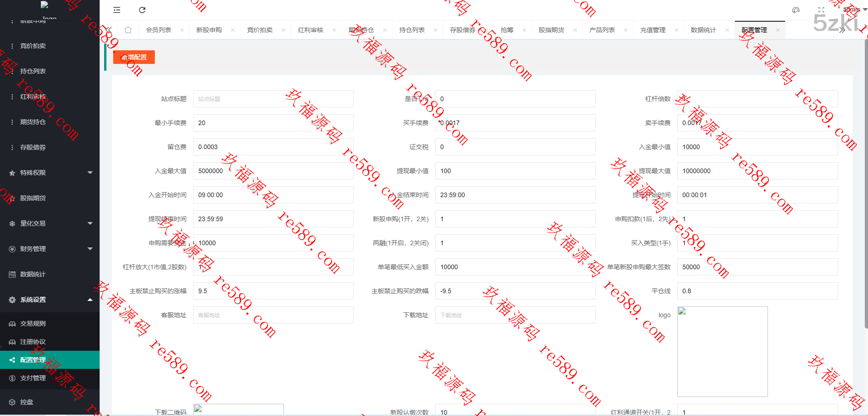Click the 最小手续费 field showing 20
Image resolution: width=868 pixels, height=416 pixels.
point(273,123)
